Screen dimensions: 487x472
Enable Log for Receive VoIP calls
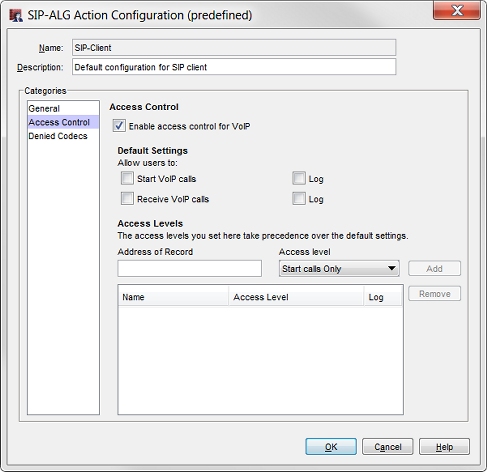299,199
